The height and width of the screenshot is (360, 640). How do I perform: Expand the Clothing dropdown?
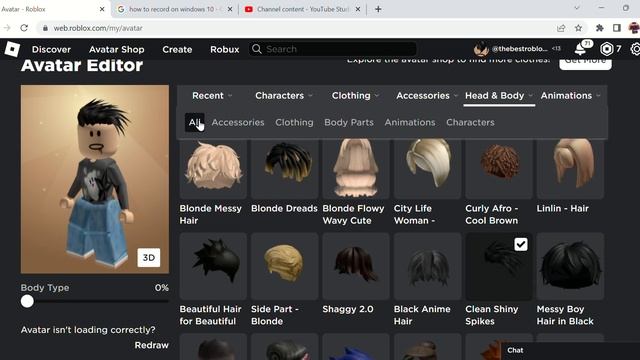coord(356,96)
